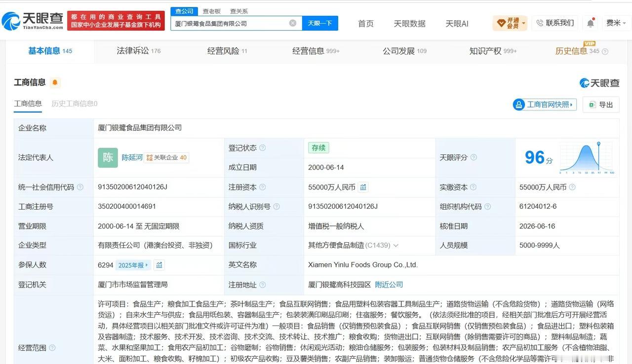Open the 经营信息 tab
The image size is (632, 364).
(316, 51)
